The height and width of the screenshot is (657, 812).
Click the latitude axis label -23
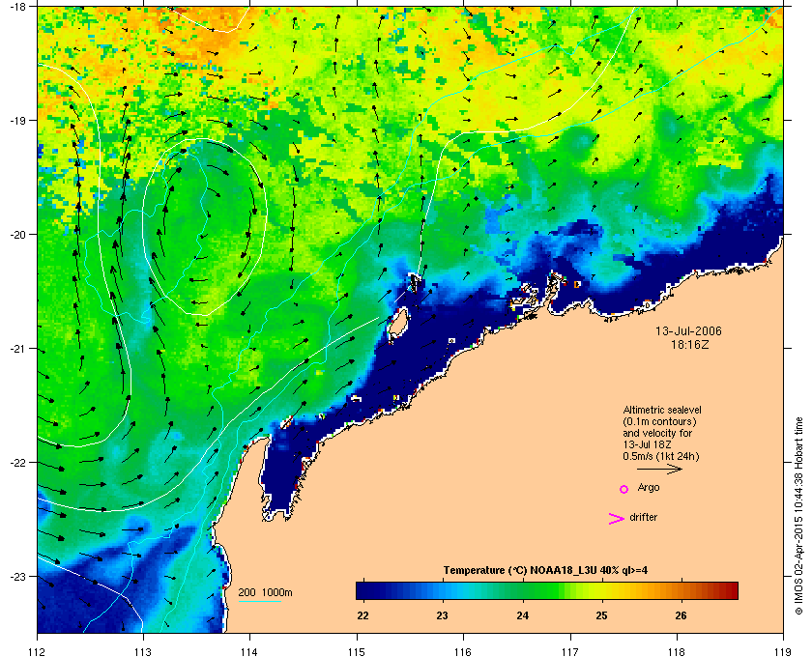pos(17,576)
